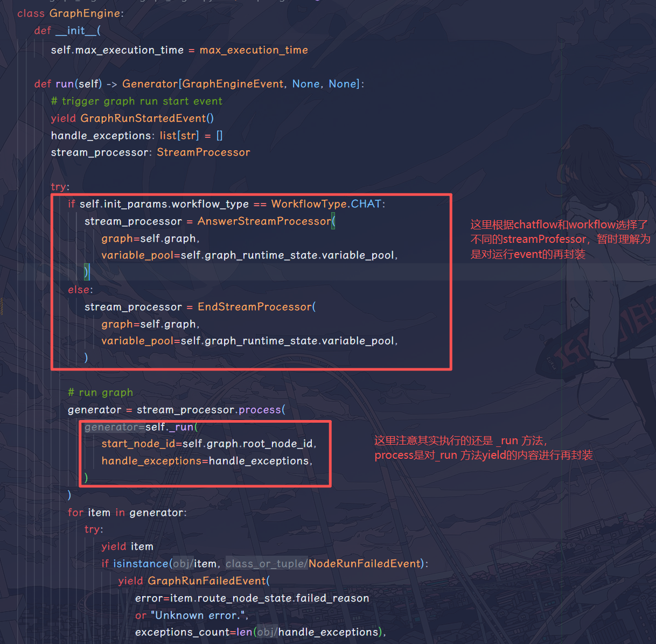Click the class_or_tuple inlay hint
The width and height of the screenshot is (656, 644).
266,564
